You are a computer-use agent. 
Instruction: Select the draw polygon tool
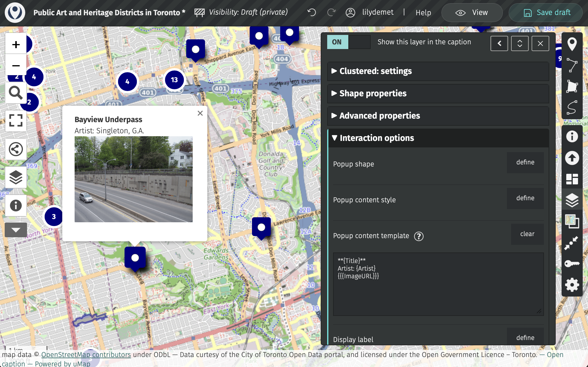pos(572,86)
